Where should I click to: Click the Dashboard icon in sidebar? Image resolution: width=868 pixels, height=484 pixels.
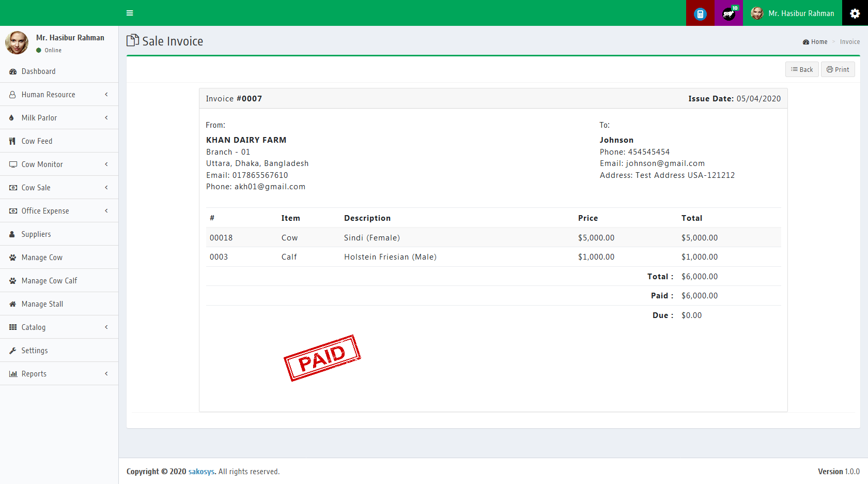tap(13, 71)
